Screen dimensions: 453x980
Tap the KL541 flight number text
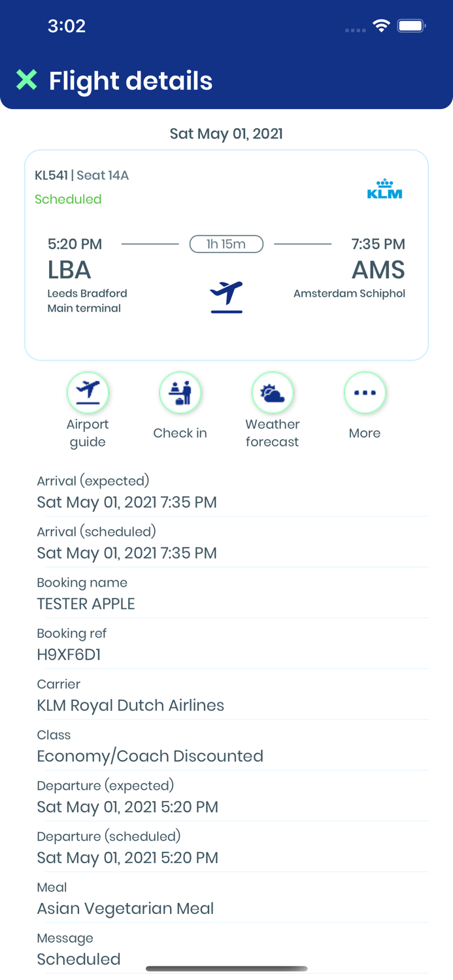coord(51,175)
